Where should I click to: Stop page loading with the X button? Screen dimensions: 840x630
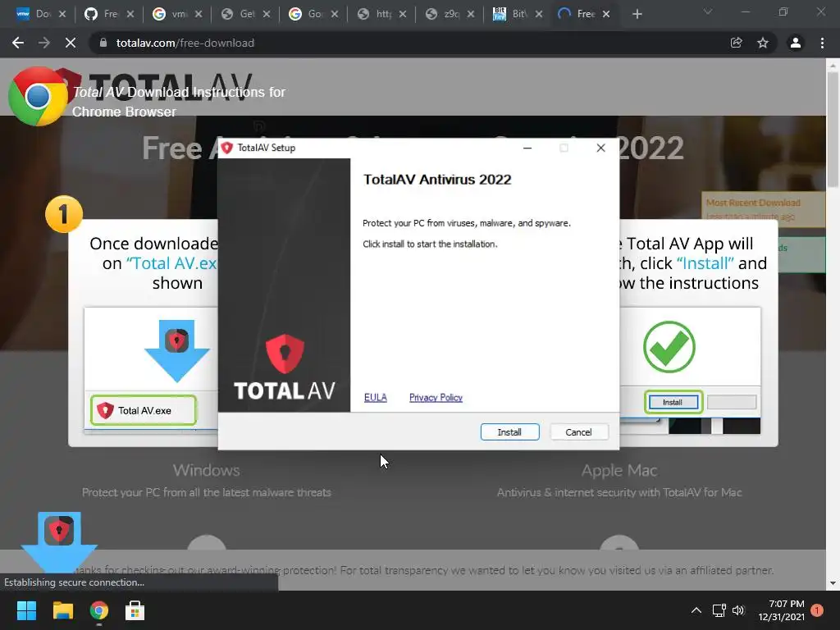click(71, 43)
